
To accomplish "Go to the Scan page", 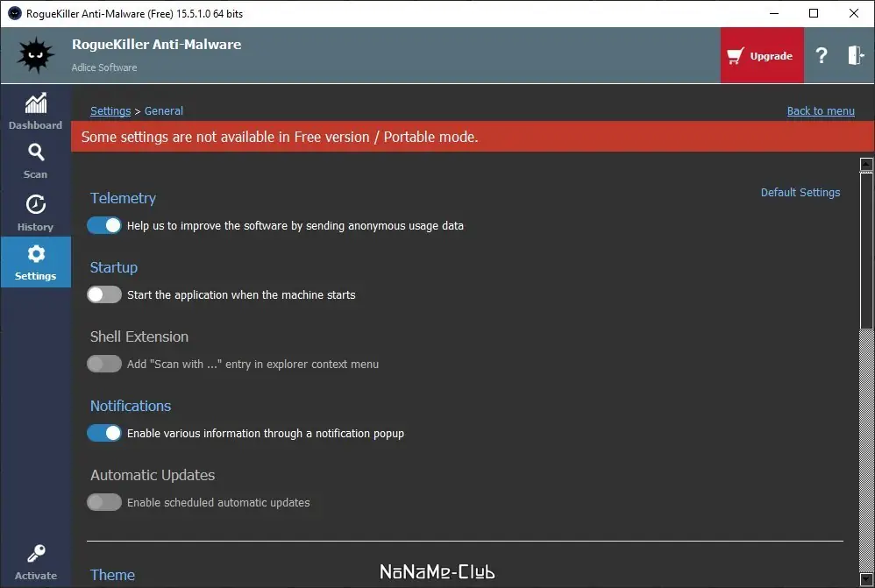I will click(x=35, y=161).
